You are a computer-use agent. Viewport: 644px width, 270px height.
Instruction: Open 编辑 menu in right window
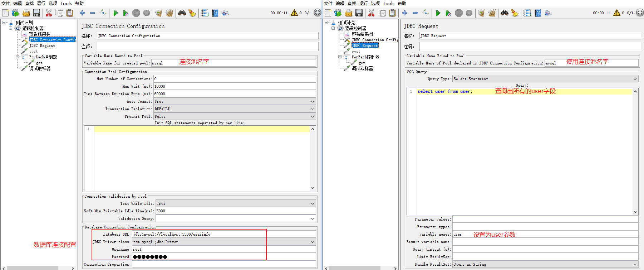tap(340, 3)
